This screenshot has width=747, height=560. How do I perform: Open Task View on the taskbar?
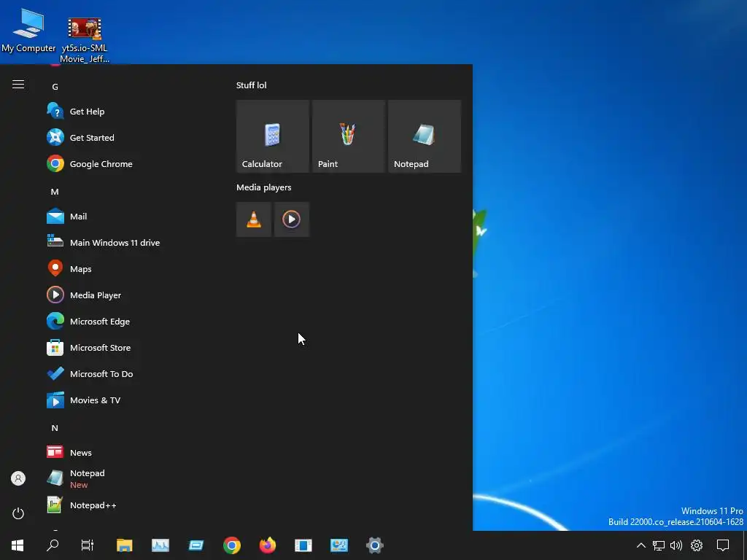[x=88, y=545]
